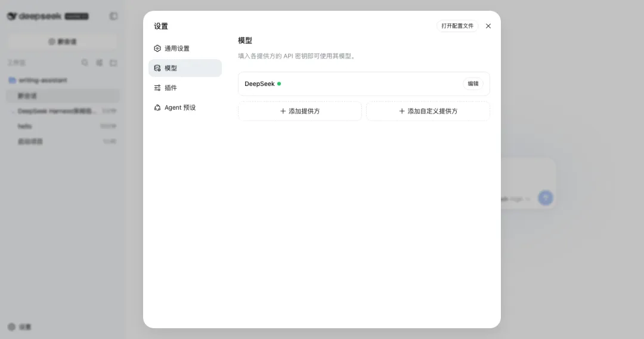Click the sidebar search icon
The image size is (644, 339).
click(85, 63)
